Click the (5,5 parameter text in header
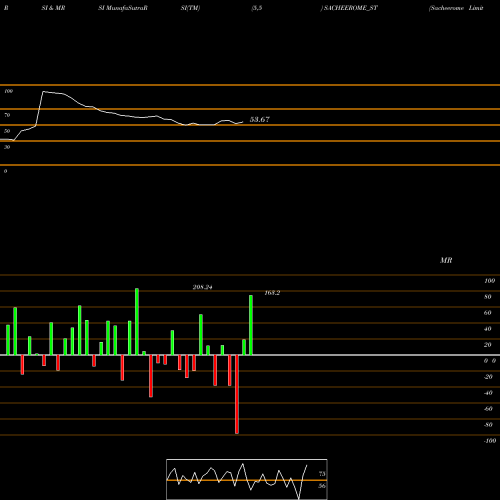Screen dimensions: 500x500 pyautogui.click(x=257, y=8)
